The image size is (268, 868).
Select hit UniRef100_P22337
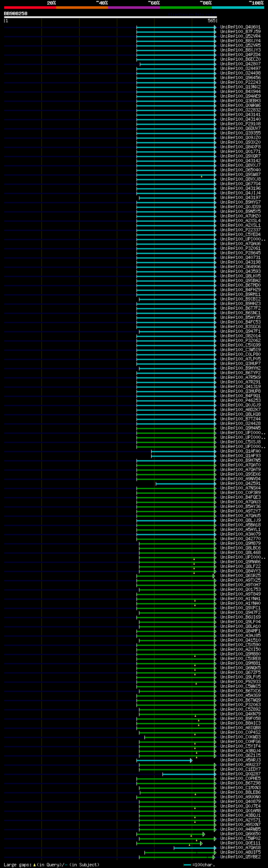click(240, 230)
